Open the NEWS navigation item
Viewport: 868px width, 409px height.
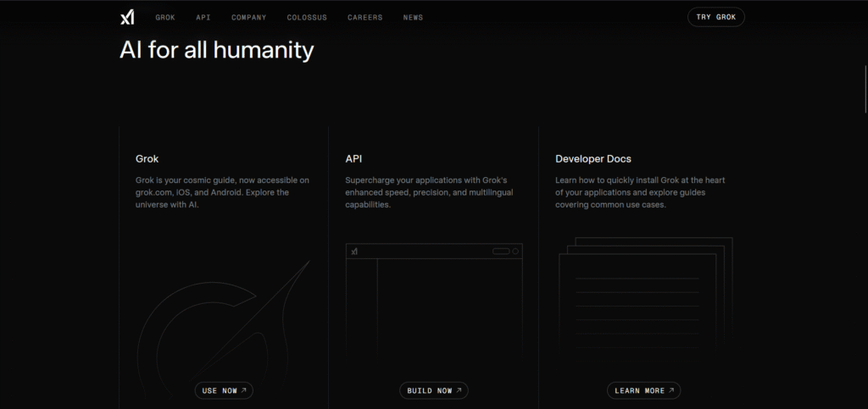coord(413,18)
